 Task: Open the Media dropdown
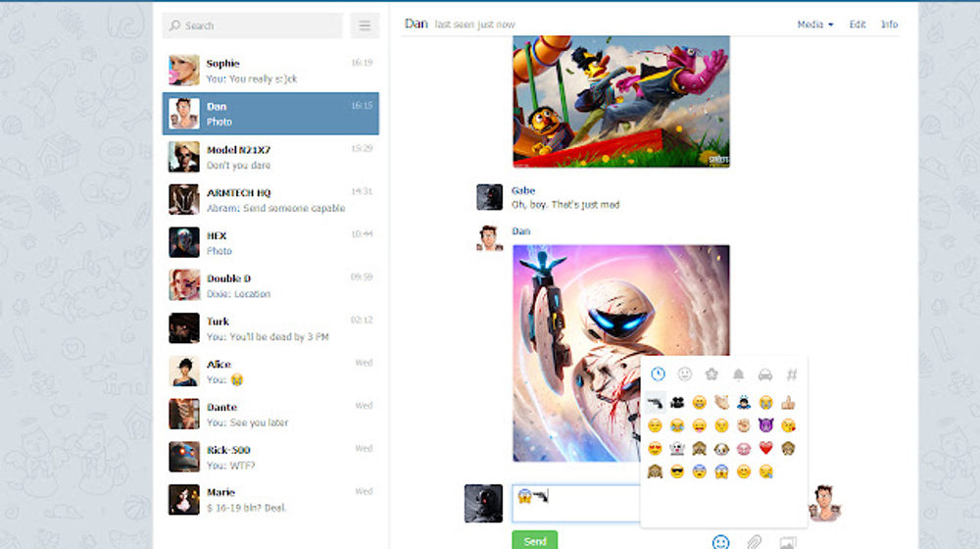(815, 25)
